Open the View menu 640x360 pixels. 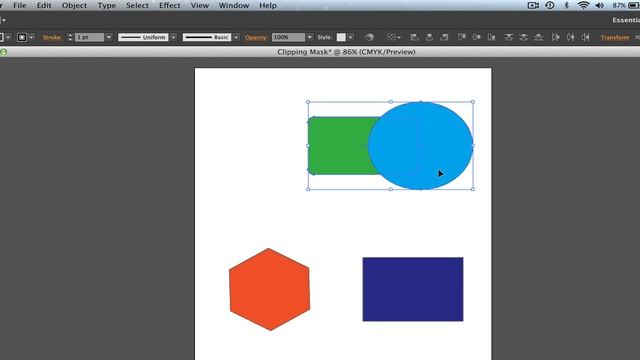[200, 5]
